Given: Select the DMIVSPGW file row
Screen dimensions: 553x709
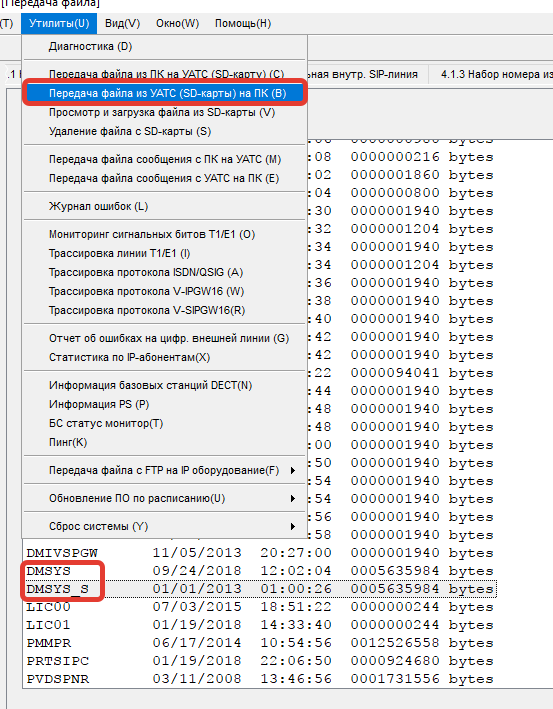Looking at the screenshot, I should [260, 553].
